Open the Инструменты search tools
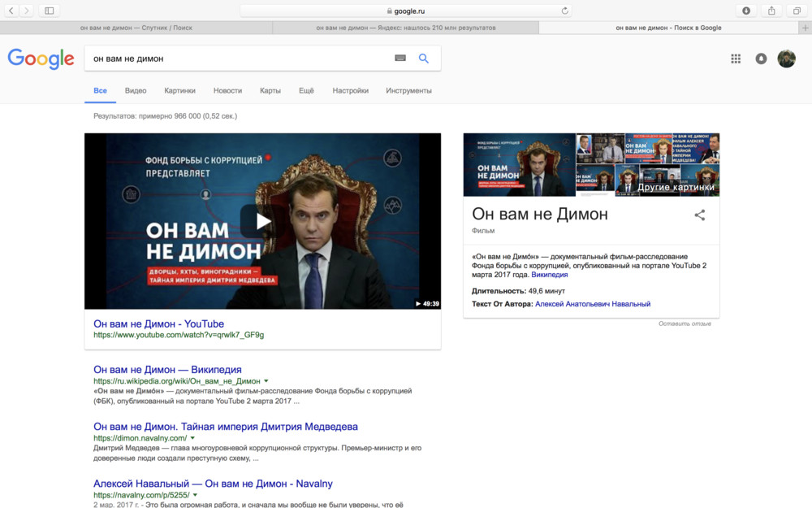This screenshot has height=508, width=812. click(408, 91)
